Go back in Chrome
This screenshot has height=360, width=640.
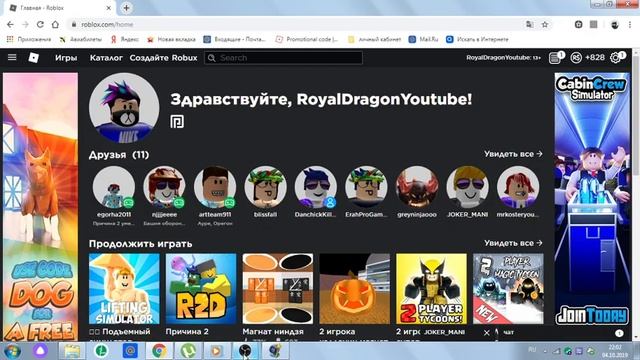(10, 24)
